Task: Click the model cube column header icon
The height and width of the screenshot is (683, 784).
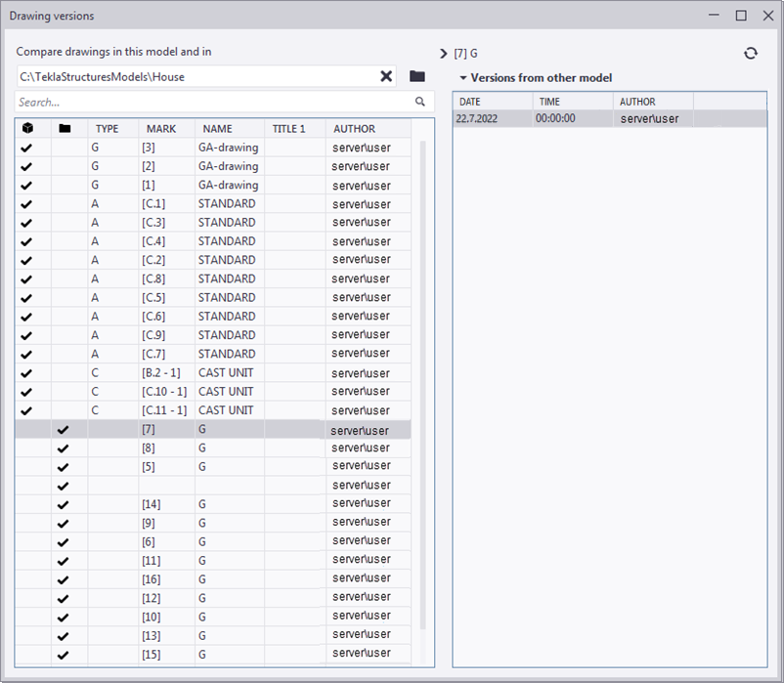Action: 26,128
